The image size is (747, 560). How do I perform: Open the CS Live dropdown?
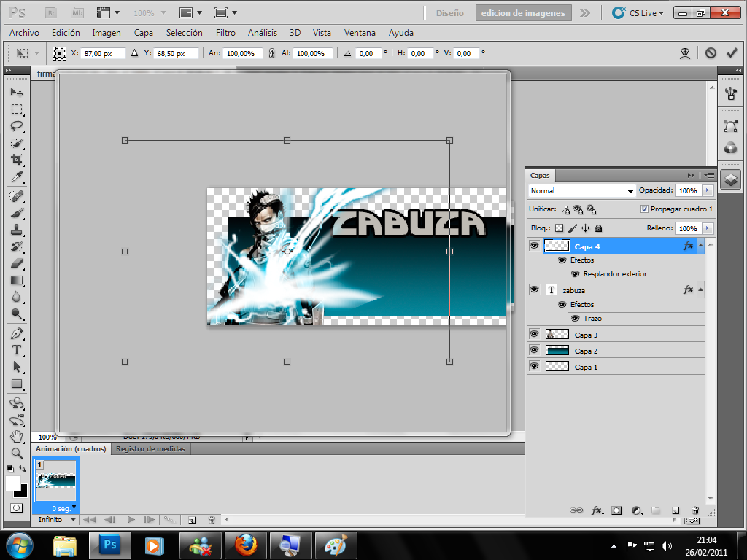tap(638, 13)
